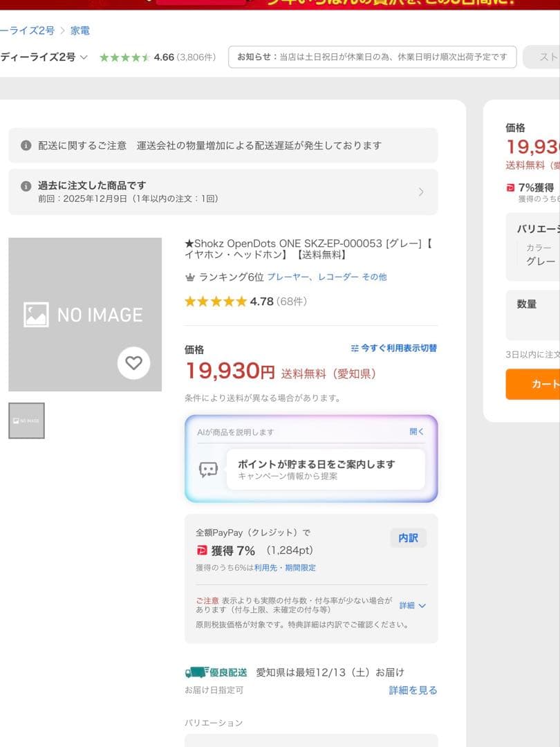
Task: Toggle the heart favorite icon on product image
Action: [133, 362]
